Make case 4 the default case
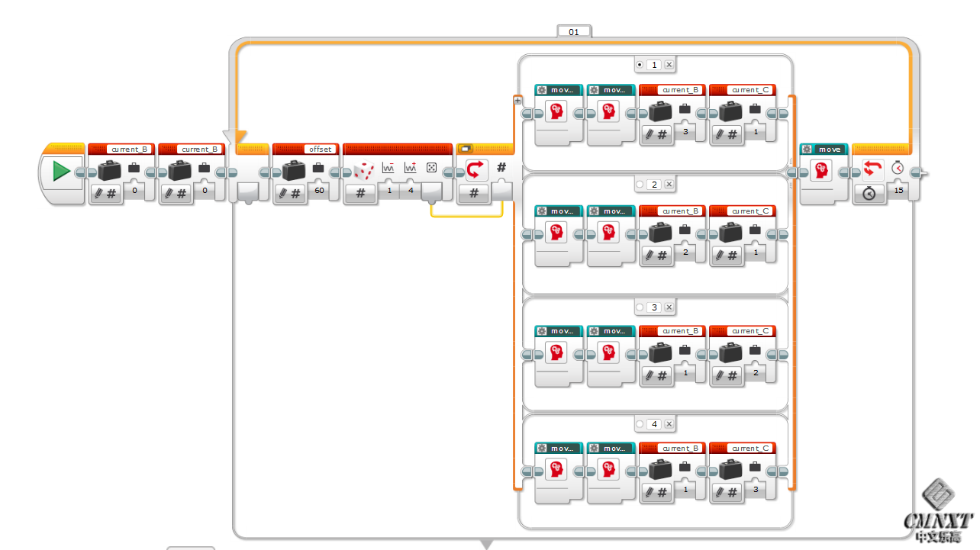The image size is (980, 550). 640,424
